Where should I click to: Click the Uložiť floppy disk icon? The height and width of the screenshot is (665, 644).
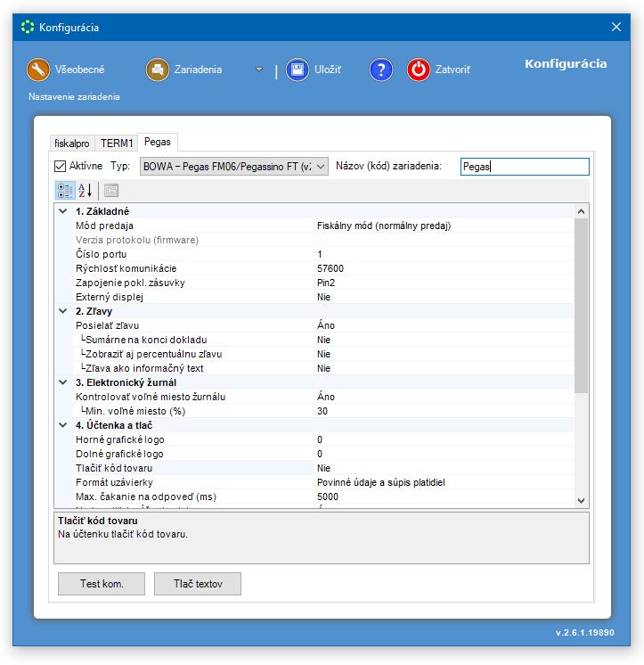tap(297, 70)
